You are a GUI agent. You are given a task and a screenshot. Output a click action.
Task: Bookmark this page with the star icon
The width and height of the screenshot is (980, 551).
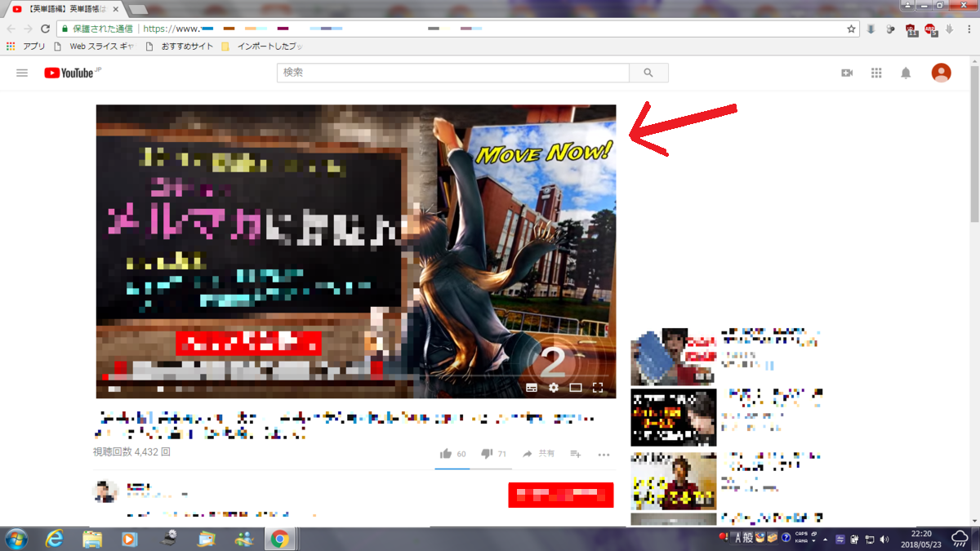pos(851,29)
